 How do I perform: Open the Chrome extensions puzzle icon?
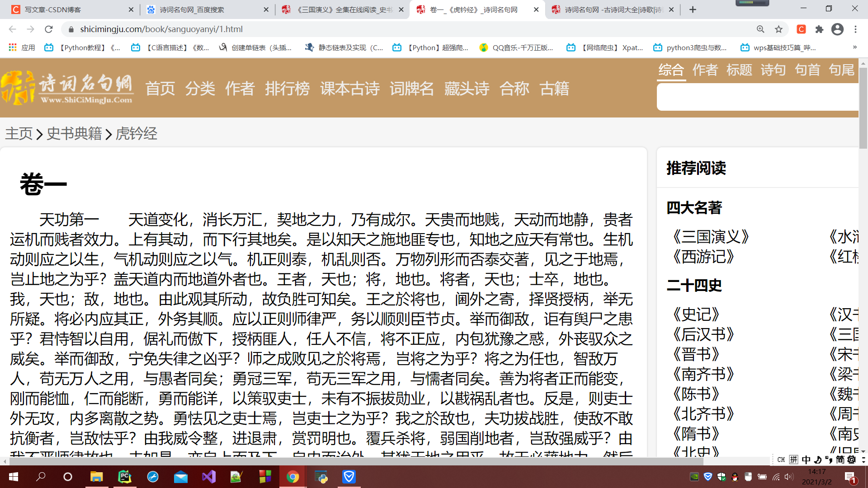820,29
